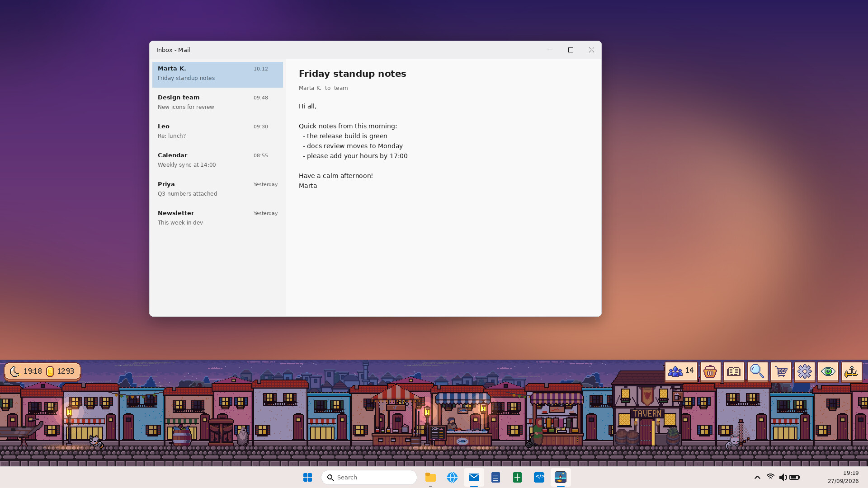Viewport: 868px width, 488px height.
Task: Open File Explorer folder icon in taskbar
Action: coord(430,478)
